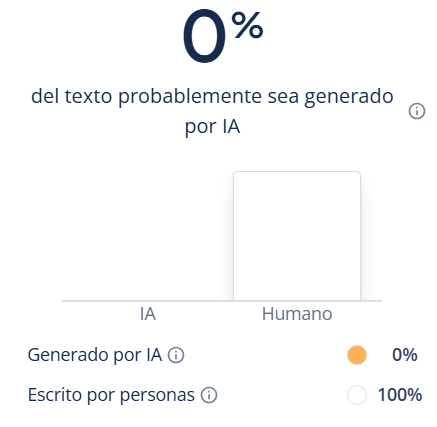Show the info tooltip for Escrito por personas
Screen dimensions: 437x427
point(209,395)
